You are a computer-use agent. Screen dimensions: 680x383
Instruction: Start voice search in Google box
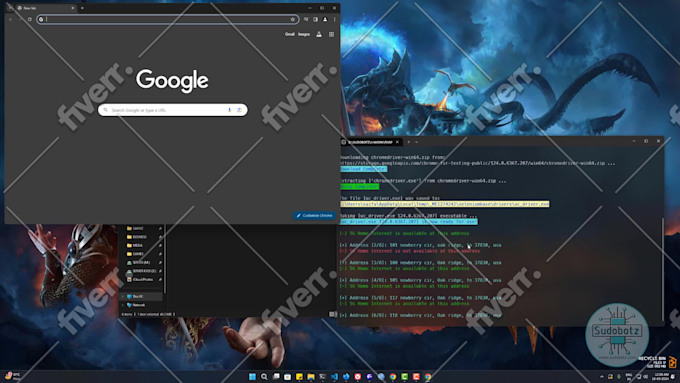tap(229, 110)
